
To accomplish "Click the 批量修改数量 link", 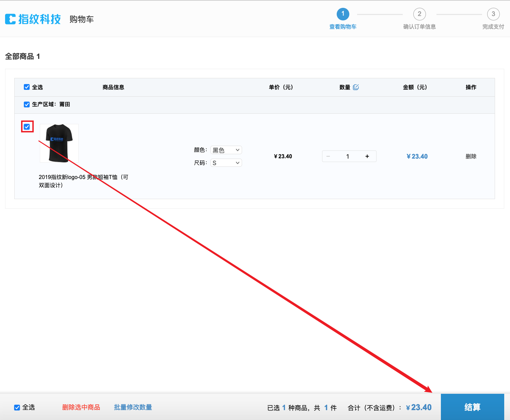I will coord(133,407).
